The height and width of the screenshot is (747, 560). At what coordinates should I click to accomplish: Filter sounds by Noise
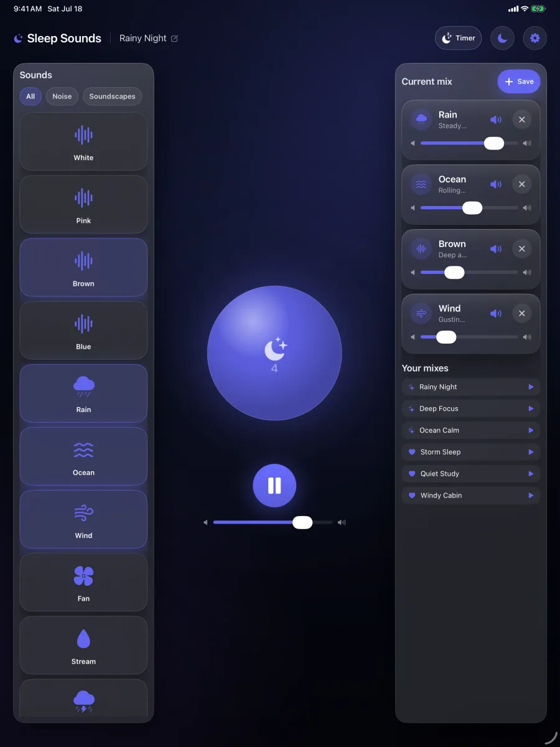click(62, 96)
